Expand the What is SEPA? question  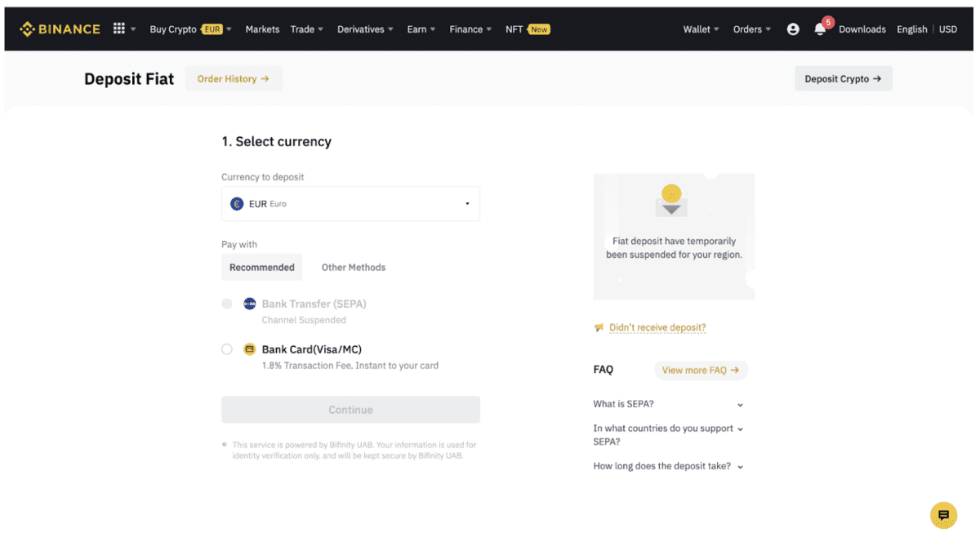[668, 404]
